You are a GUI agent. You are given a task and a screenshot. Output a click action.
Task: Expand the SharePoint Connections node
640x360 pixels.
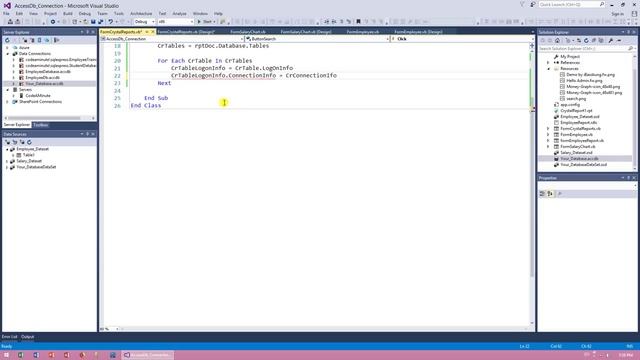tap(7, 102)
